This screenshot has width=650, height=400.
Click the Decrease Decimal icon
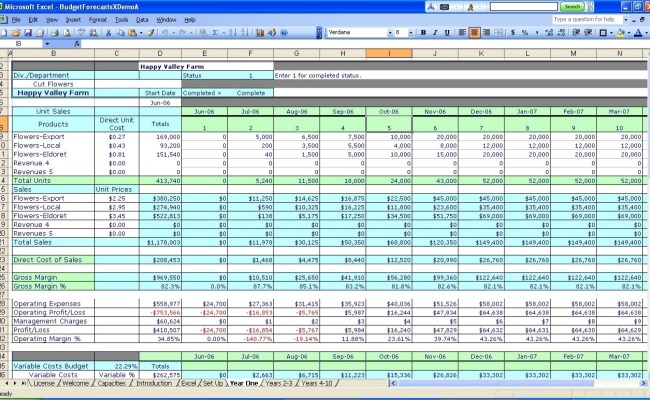(x=561, y=32)
